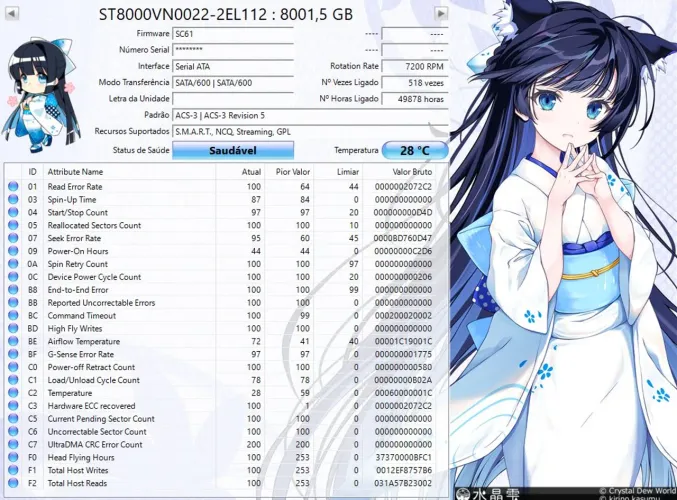Click the Número Serial field
This screenshot has width=677, height=500.
pyautogui.click(x=233, y=50)
